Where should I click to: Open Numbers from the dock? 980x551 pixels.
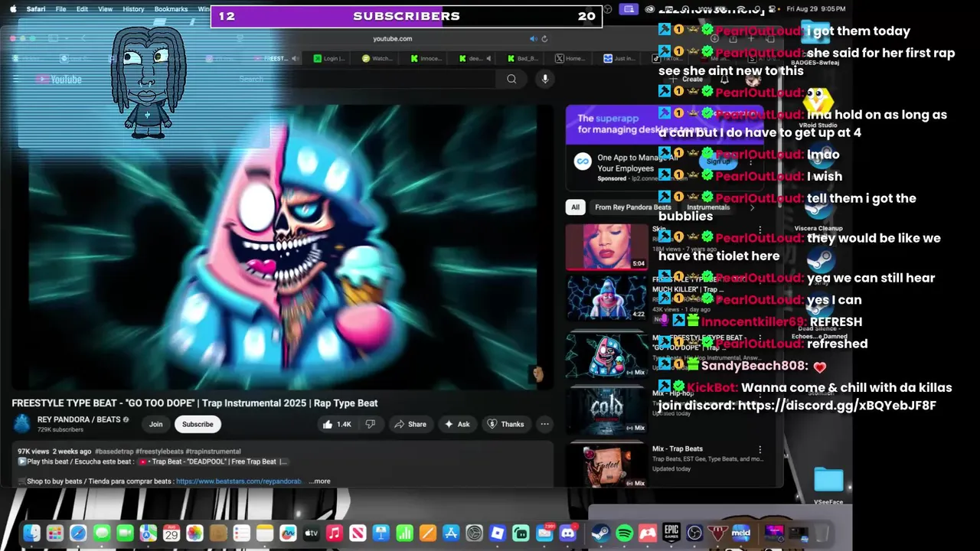(x=404, y=533)
